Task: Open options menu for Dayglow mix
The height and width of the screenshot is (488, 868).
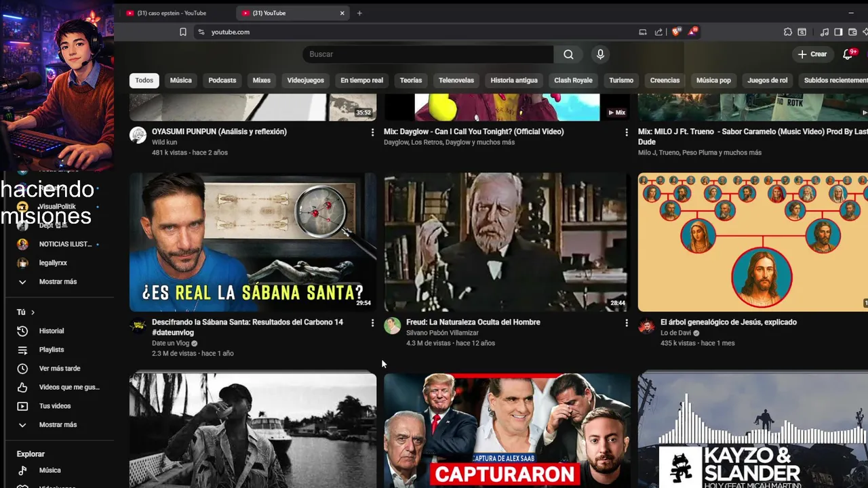Action: click(x=627, y=132)
